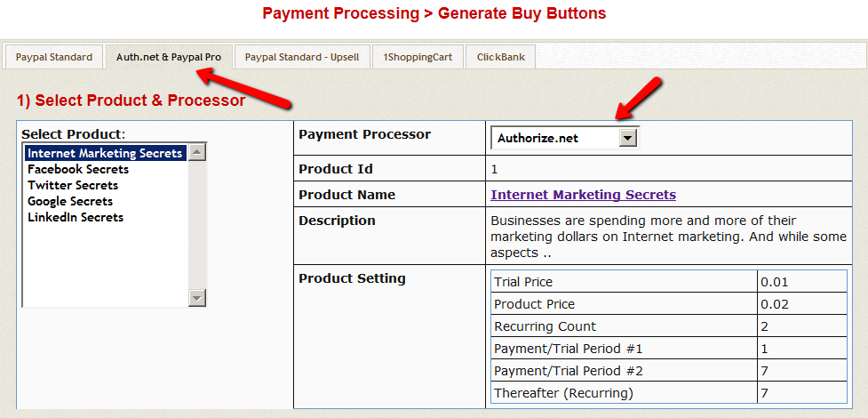This screenshot has height=418, width=868.
Task: Pick Twitter Secrets in product list
Action: [73, 185]
